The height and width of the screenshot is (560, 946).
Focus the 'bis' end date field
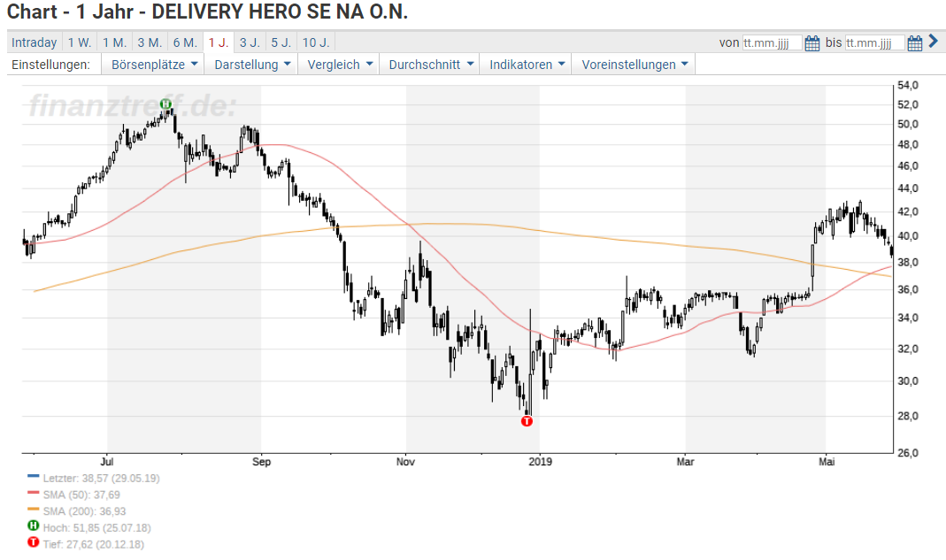[x=875, y=42]
